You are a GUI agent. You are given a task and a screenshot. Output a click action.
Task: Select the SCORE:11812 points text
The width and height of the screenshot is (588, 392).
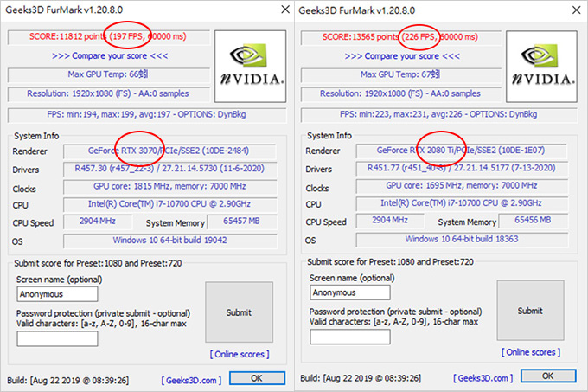pos(67,36)
